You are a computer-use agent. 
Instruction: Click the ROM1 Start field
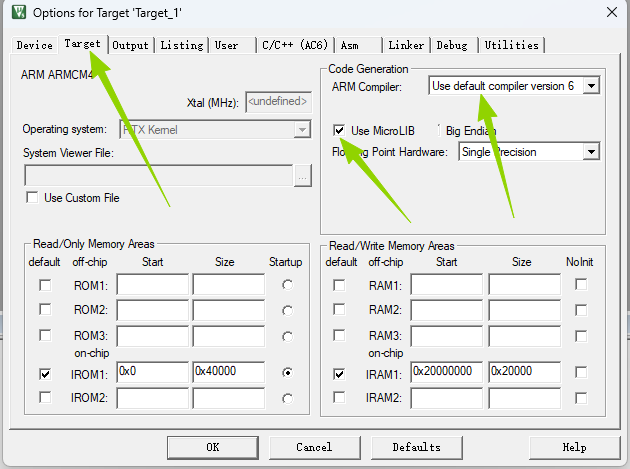[x=153, y=285]
